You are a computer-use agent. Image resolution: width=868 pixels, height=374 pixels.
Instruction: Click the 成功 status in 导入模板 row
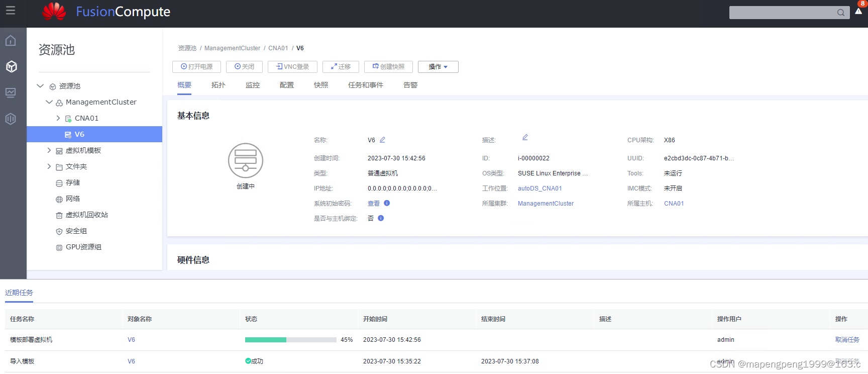[254, 361]
